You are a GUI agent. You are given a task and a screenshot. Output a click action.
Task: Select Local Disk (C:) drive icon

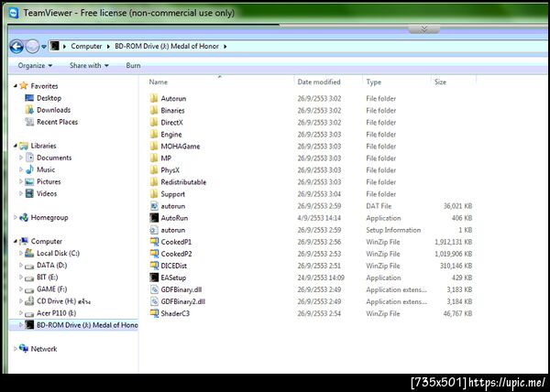tap(30, 253)
